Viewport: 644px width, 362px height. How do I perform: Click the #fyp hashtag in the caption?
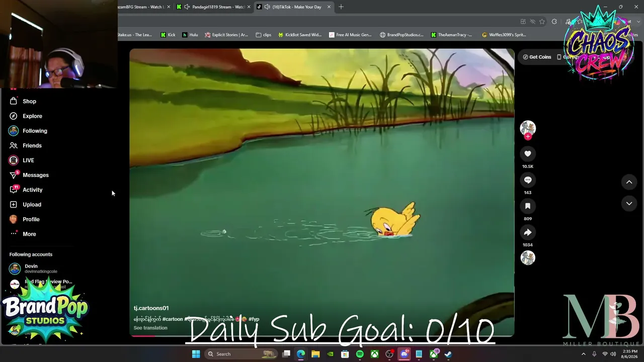254,319
